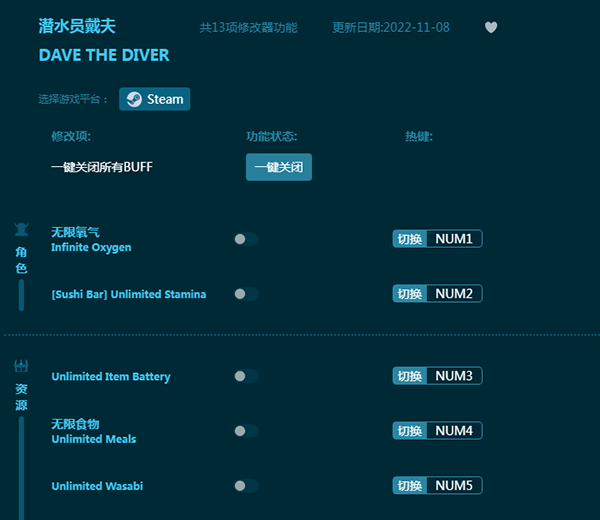600x520 pixels.
Task: Click the NUM5 hotkey field
Action: point(454,486)
